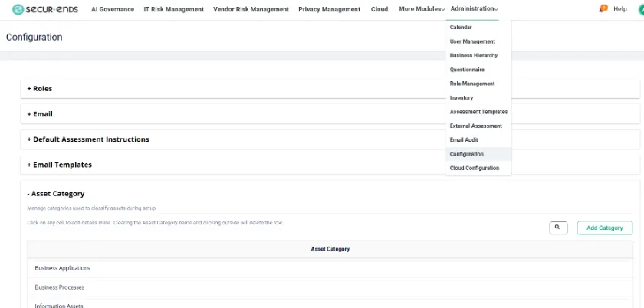This screenshot has width=644, height=308.
Task: Go to IT Risk Management
Action: (174, 9)
